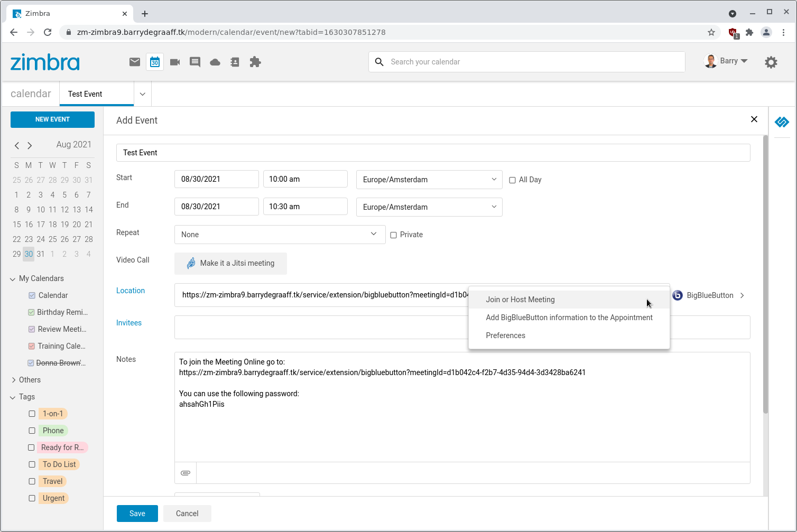Click the browser reload icon

48,32
